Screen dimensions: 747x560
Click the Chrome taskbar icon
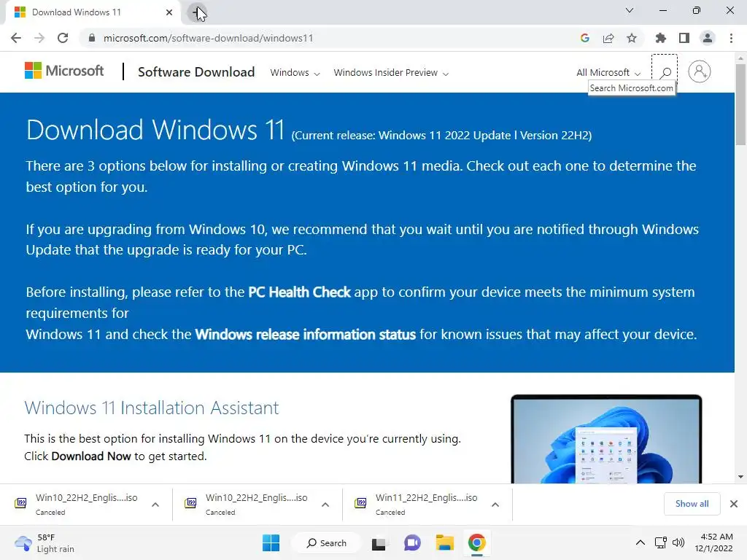pyautogui.click(x=477, y=542)
